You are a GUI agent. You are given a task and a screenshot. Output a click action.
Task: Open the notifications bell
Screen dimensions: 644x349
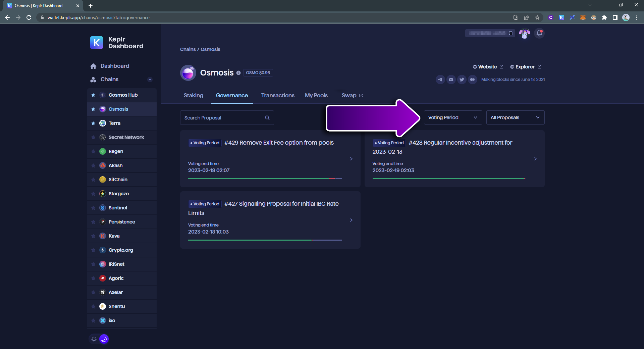[539, 33]
